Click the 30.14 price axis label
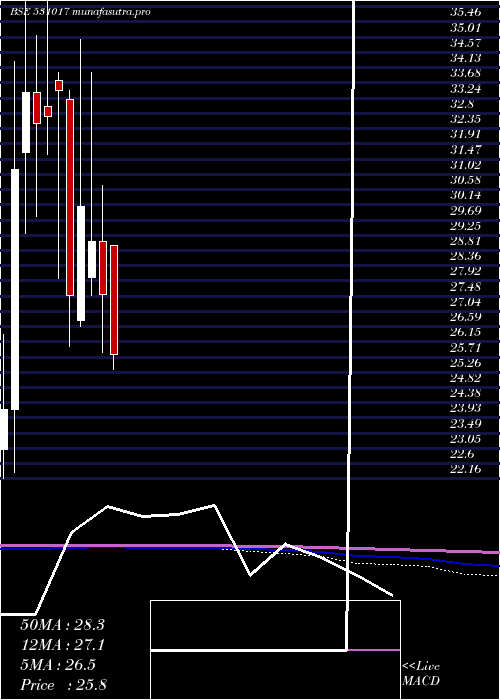This screenshot has width=500, height=700. tap(465, 196)
